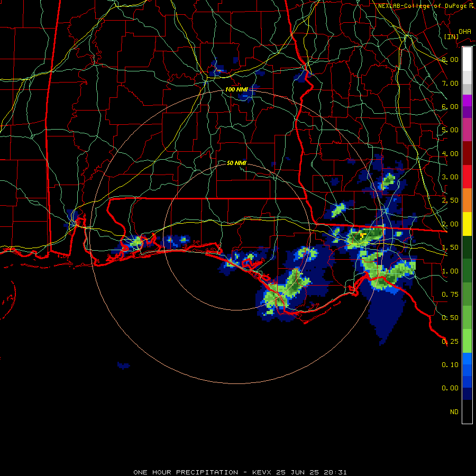The width and height of the screenshot is (476, 476).
Task: Click the ND legend label
Action: (454, 412)
